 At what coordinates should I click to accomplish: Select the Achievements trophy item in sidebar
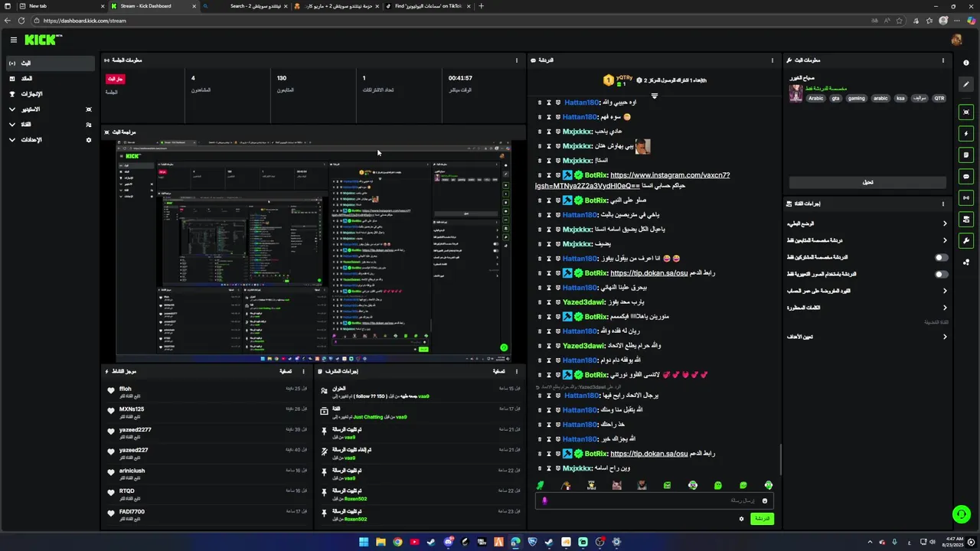[51, 94]
